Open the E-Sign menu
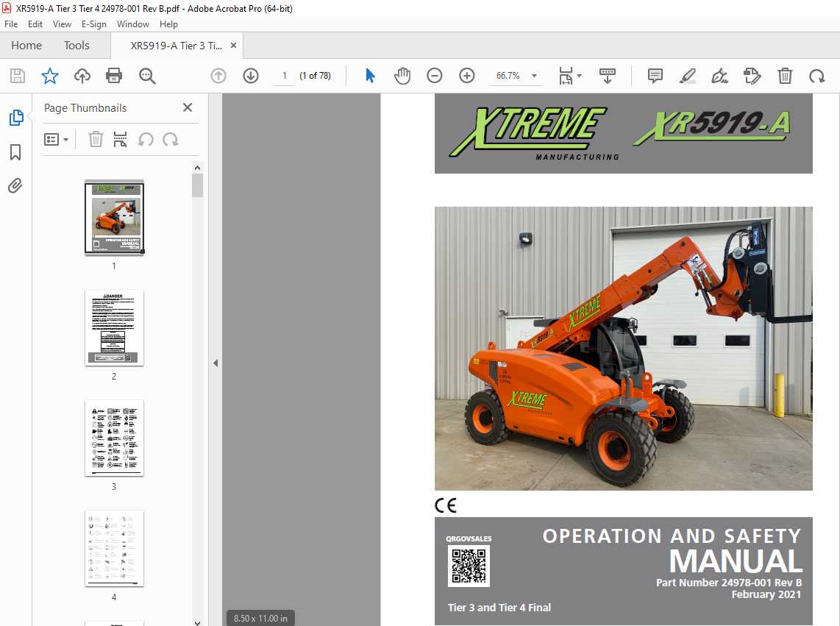 pyautogui.click(x=94, y=24)
